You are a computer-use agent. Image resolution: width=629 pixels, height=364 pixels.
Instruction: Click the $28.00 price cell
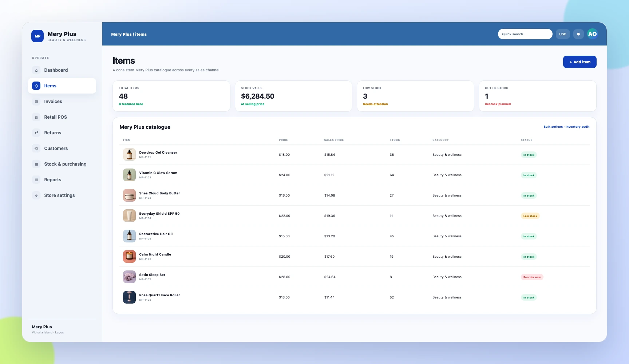(x=285, y=277)
